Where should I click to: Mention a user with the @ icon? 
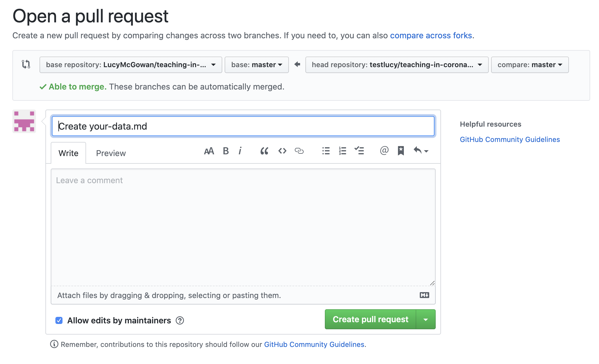(x=384, y=151)
